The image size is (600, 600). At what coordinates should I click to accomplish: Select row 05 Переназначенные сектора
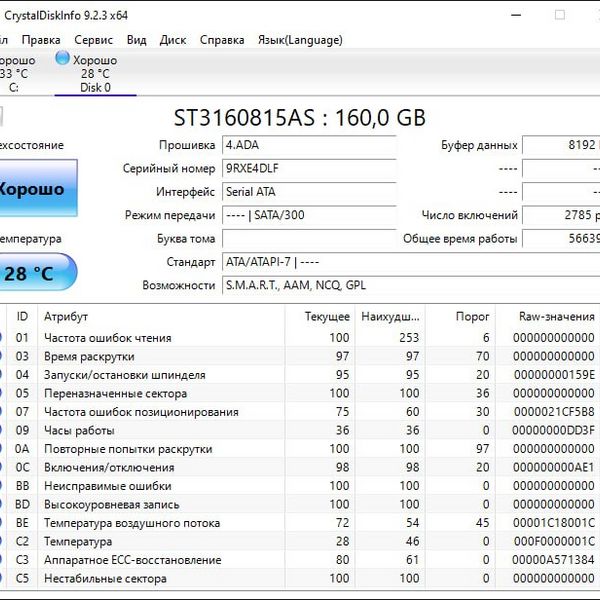(300, 393)
